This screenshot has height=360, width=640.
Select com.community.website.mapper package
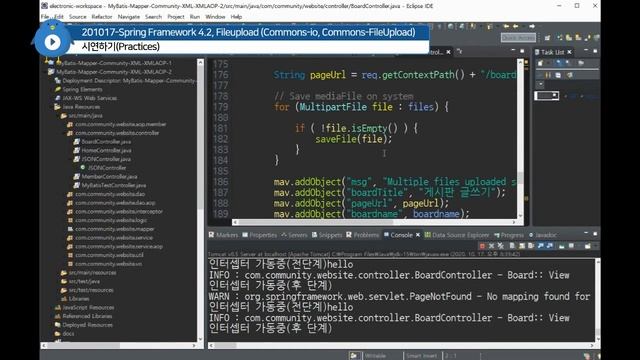115,229
